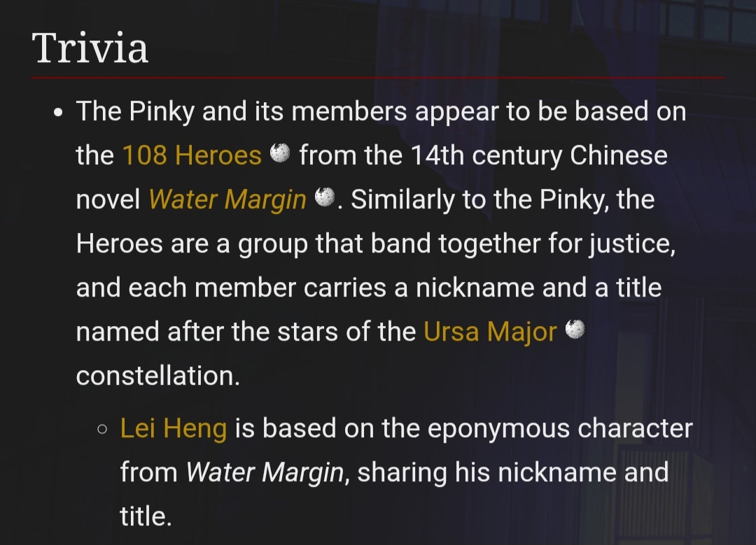Click the red divider line under Trivia
Viewport: 756px width, 545px height.
[x=378, y=77]
